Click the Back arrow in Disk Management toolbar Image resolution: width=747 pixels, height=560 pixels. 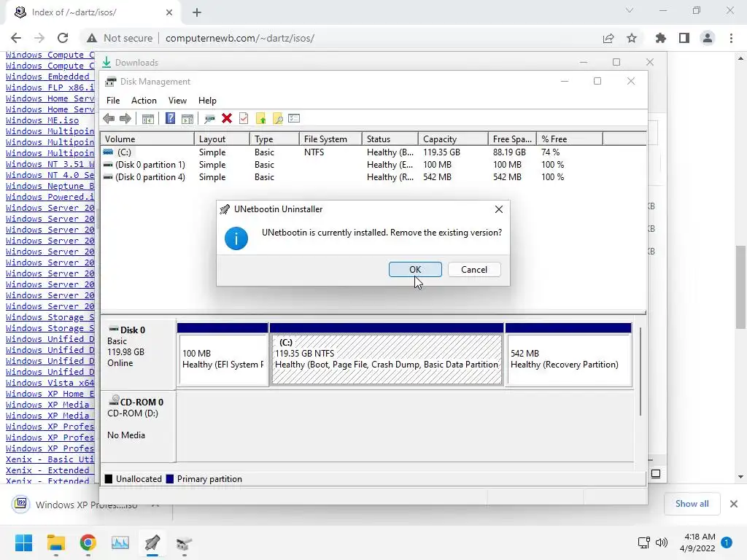(x=109, y=119)
